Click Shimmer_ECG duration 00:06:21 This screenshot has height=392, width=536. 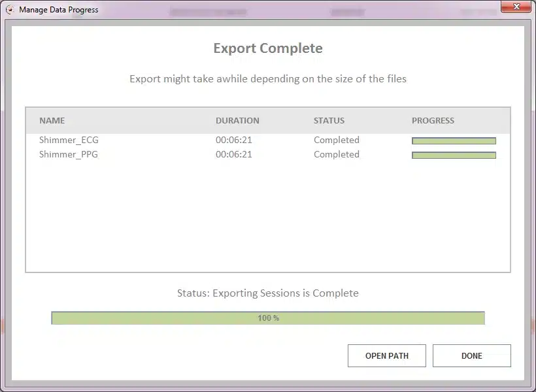tap(234, 140)
